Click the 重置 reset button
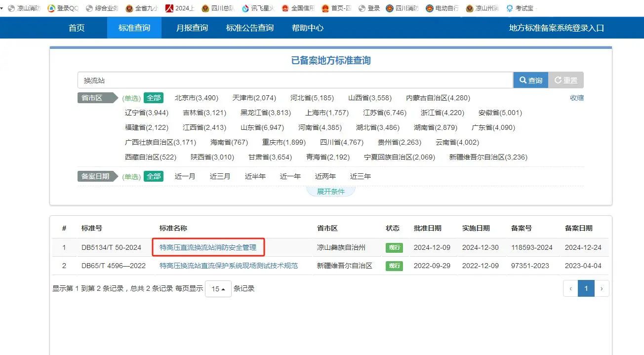 [566, 80]
